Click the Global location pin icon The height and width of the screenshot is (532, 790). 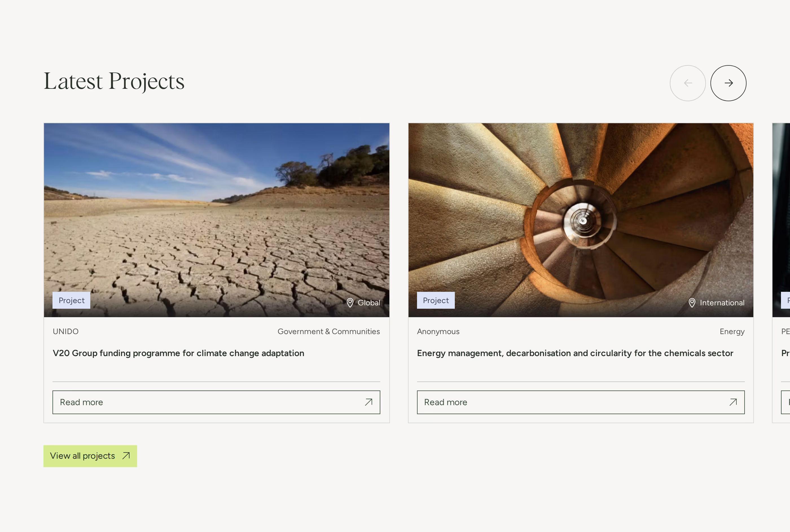[x=350, y=303]
